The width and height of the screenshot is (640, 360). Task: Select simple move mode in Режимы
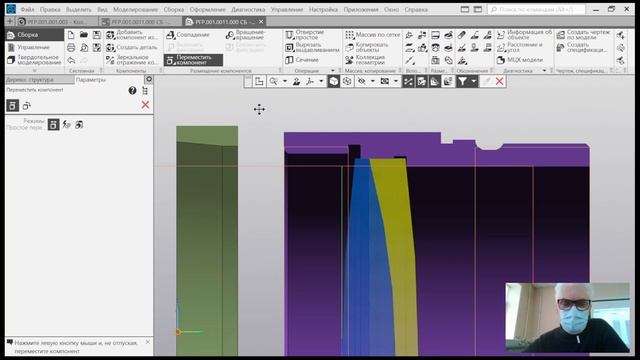[53, 124]
